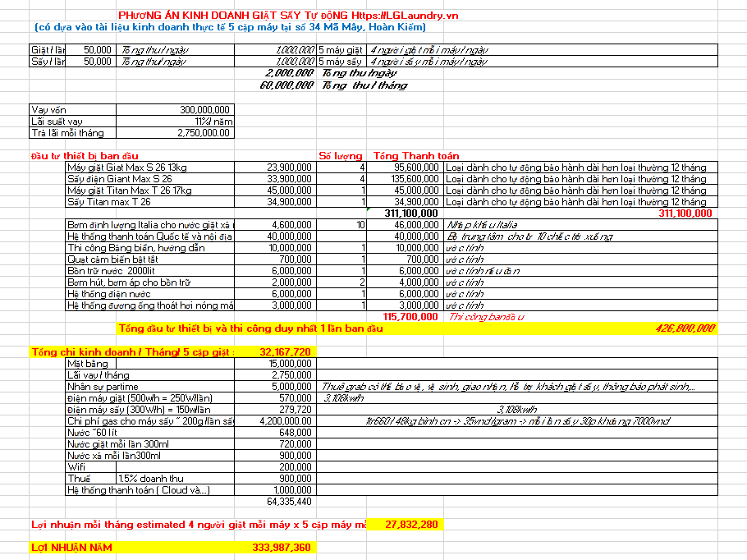Click the yellow total investment cell 426,800,000
This screenshot has height=560, width=747.
pyautogui.click(x=685, y=328)
